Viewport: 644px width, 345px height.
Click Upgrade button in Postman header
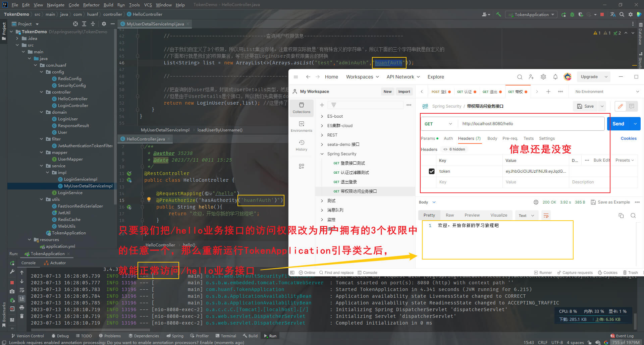[x=589, y=77]
